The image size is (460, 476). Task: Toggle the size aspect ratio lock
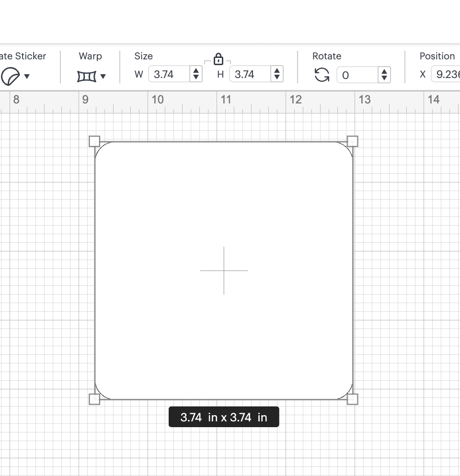[218, 59]
